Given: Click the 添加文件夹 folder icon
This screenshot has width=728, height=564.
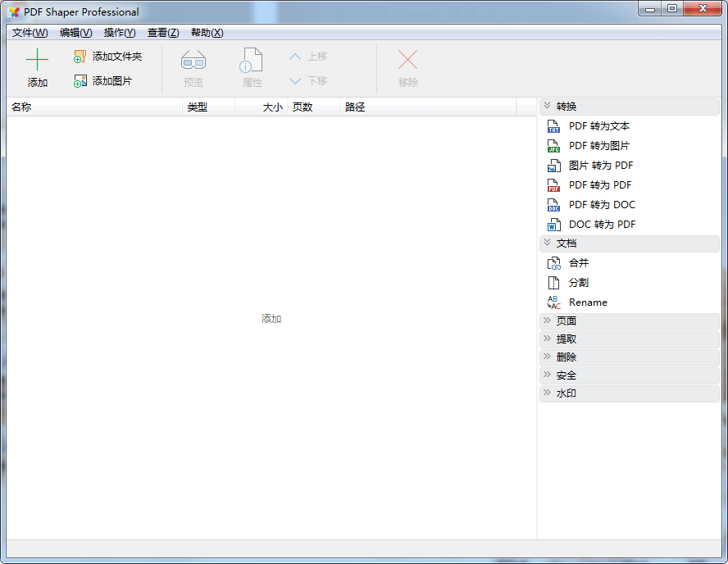Looking at the screenshot, I should pyautogui.click(x=80, y=57).
